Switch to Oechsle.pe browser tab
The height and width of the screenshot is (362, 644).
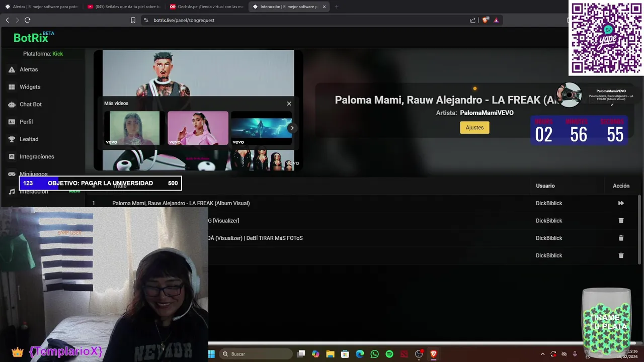(206, 7)
